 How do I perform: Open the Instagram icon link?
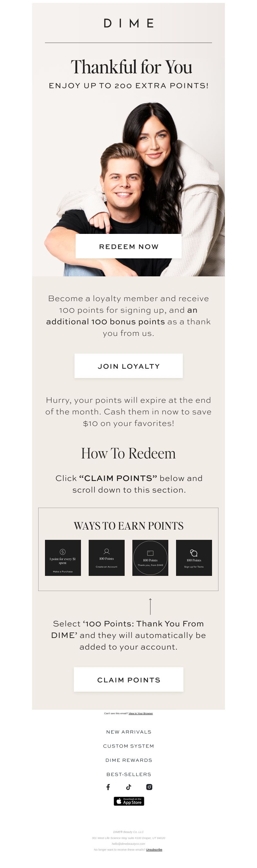click(x=149, y=787)
